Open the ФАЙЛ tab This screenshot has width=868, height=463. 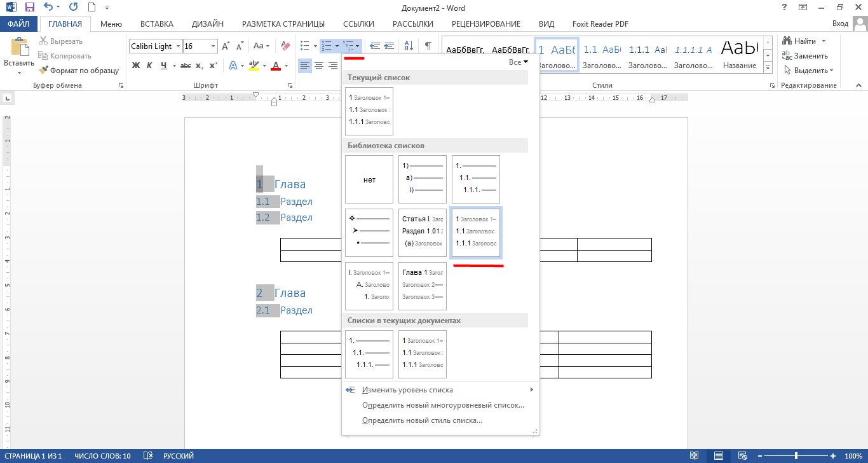pos(19,24)
